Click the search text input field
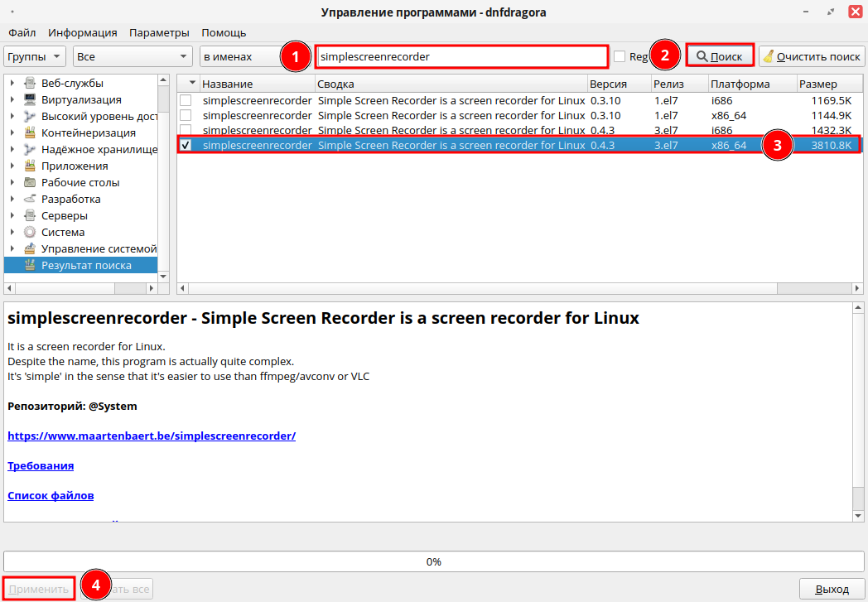Screen dimensions: 868x602 pyautogui.click(x=461, y=56)
